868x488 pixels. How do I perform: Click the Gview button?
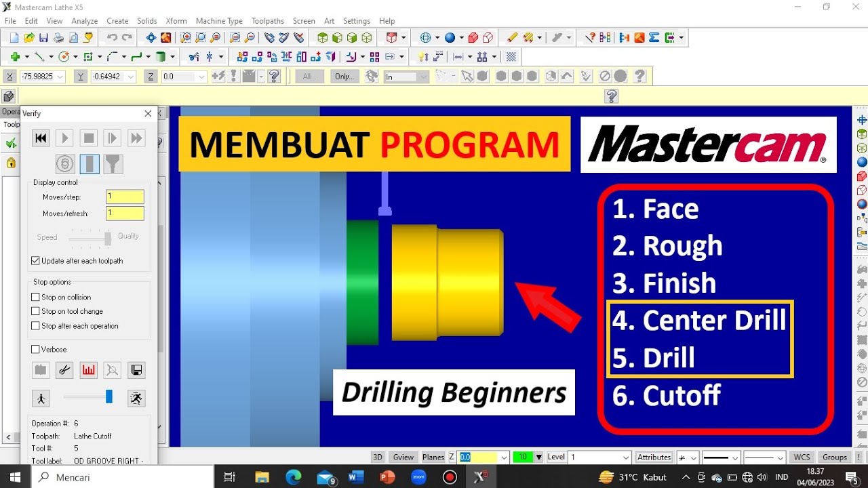pyautogui.click(x=403, y=457)
